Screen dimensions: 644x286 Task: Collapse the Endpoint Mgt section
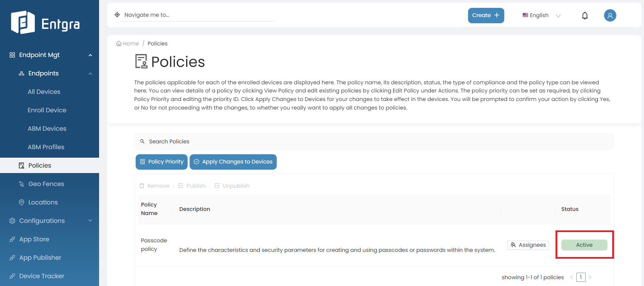click(90, 55)
